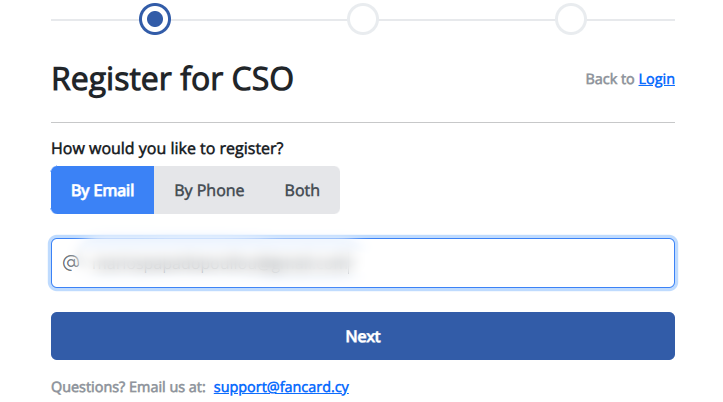The width and height of the screenshot is (723, 402).
Task: Click progress line between first and second steps
Action: [259, 20]
